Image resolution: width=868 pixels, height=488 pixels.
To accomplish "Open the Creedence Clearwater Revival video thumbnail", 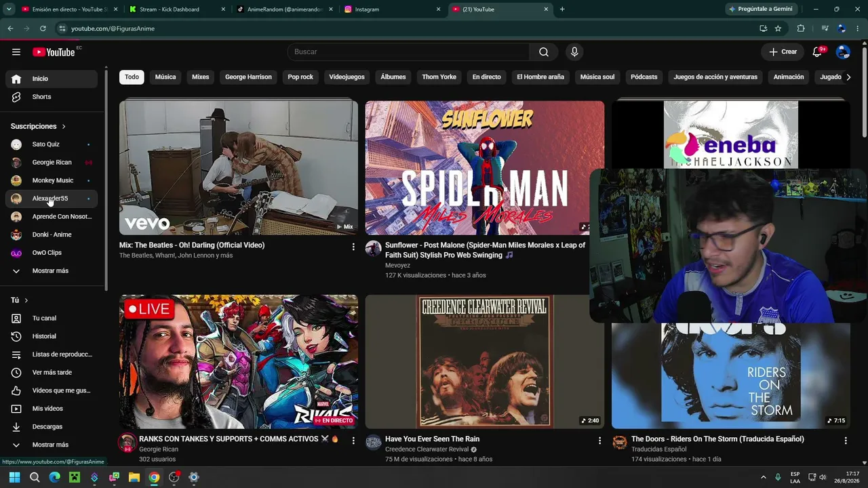I will point(485,362).
